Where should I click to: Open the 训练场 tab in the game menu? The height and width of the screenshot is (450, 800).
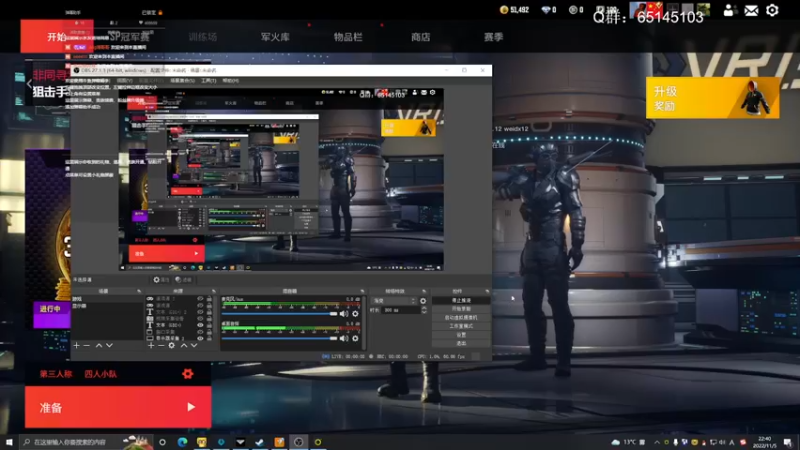(203, 37)
